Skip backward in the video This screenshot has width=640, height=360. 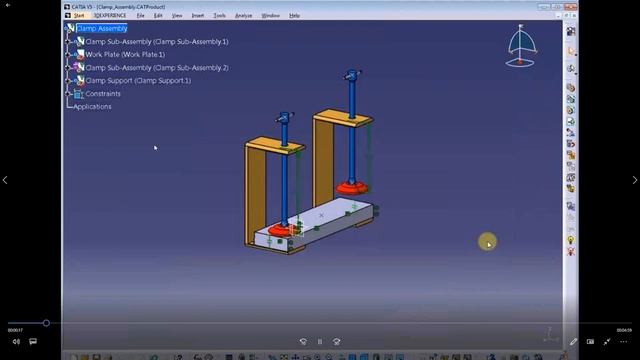click(x=303, y=342)
